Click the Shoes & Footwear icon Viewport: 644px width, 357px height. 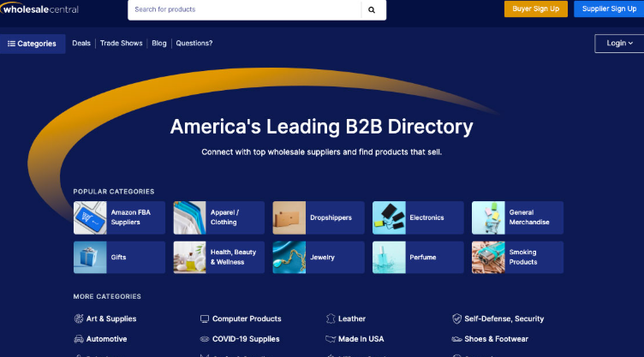tap(457, 339)
